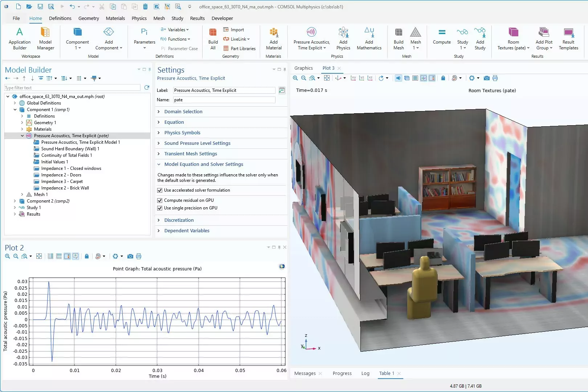Toggle lock in Graphics toolbar
This screenshot has height=392, width=588.
(x=443, y=78)
